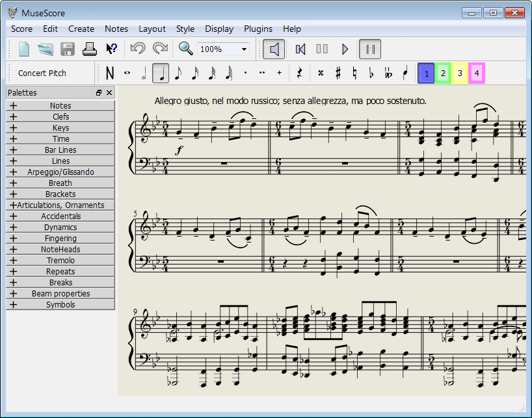Select the sixteenth note duration

coord(194,73)
